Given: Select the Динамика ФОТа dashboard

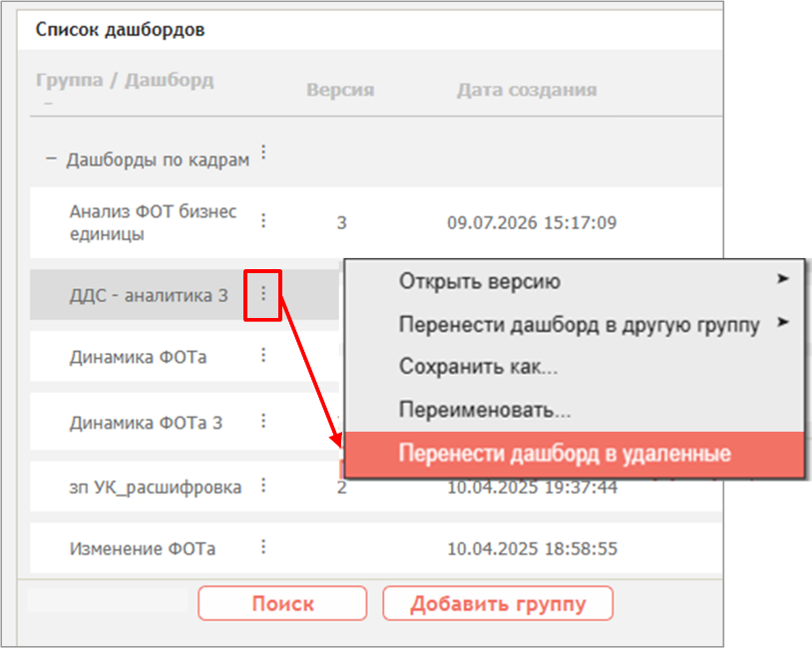Looking at the screenshot, I should (139, 357).
